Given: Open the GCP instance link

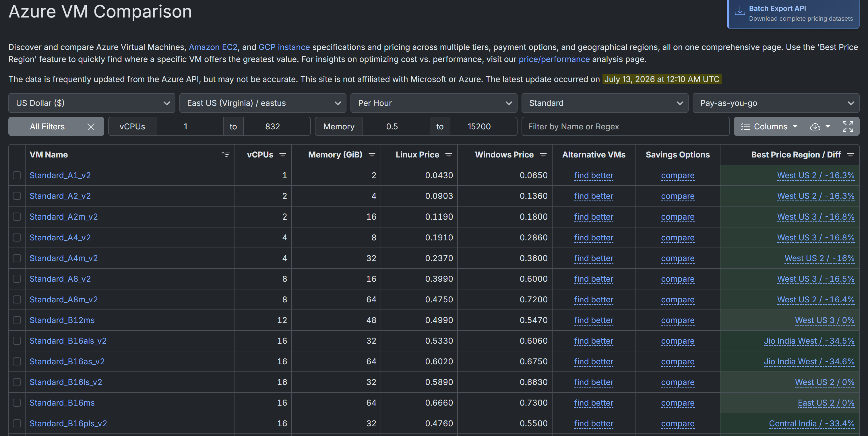Looking at the screenshot, I should point(284,47).
